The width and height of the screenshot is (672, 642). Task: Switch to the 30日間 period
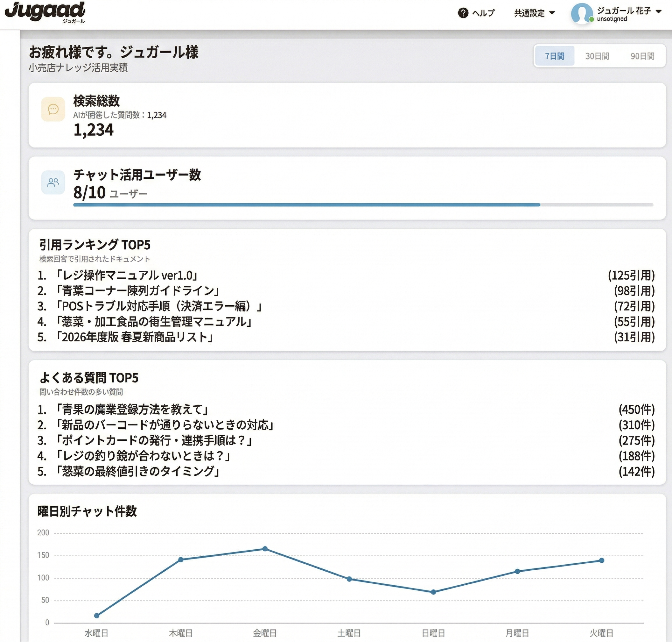point(597,56)
